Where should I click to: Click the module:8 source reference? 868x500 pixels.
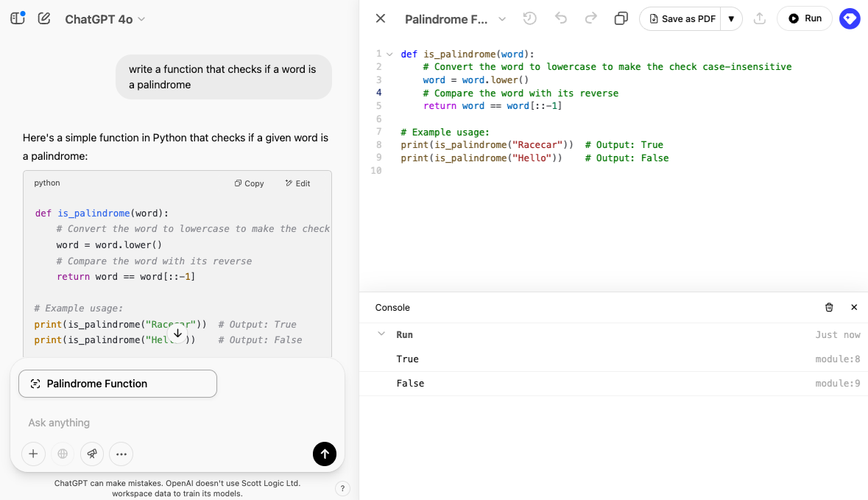[838, 359]
